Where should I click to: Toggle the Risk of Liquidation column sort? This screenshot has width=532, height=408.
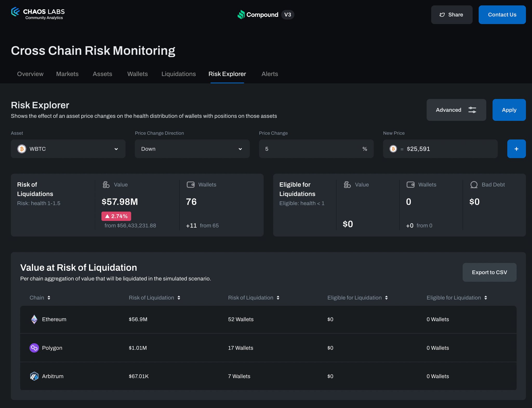point(179,298)
